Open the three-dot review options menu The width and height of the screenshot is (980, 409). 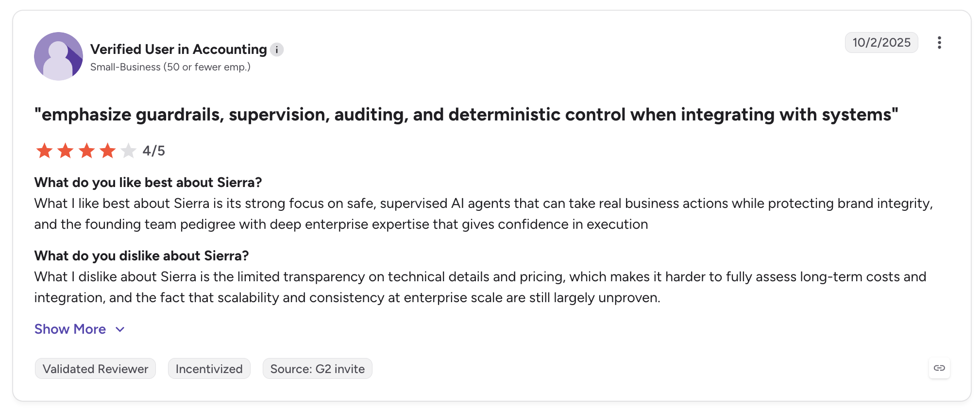(939, 43)
